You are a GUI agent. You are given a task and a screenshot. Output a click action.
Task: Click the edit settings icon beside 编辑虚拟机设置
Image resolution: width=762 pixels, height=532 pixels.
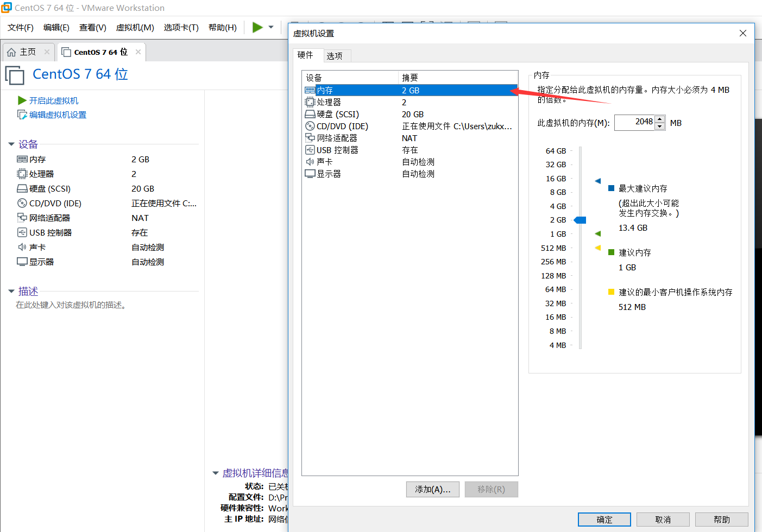[x=22, y=115]
